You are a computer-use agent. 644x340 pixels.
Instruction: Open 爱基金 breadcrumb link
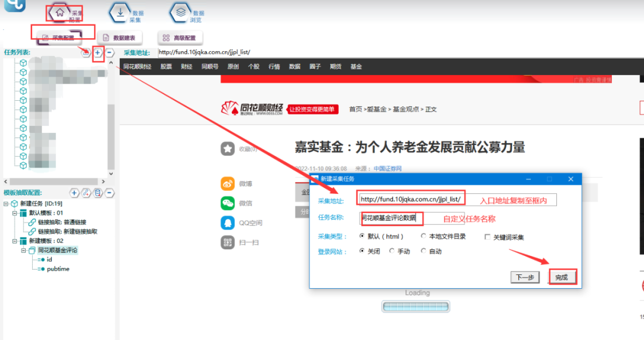[x=377, y=109]
